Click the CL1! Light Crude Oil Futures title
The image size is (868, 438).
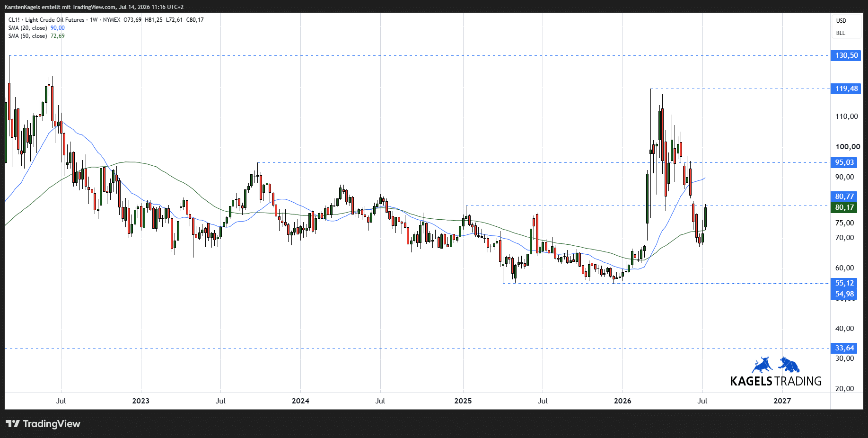[46, 20]
